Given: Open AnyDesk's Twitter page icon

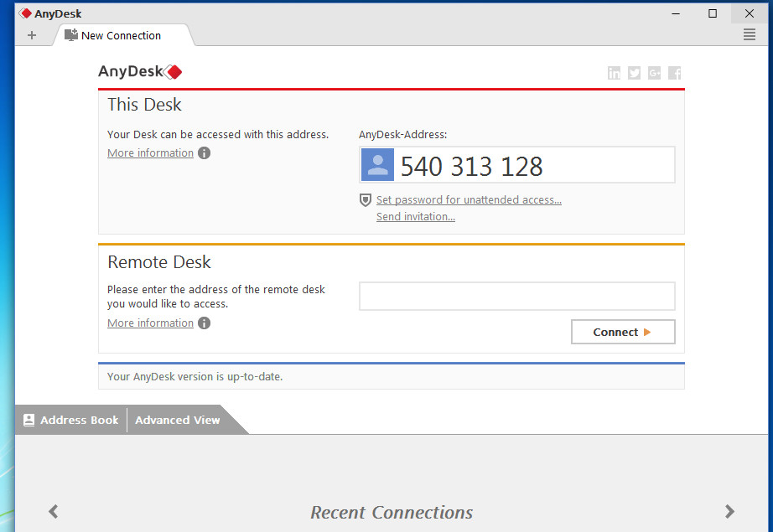Looking at the screenshot, I should tap(634, 73).
